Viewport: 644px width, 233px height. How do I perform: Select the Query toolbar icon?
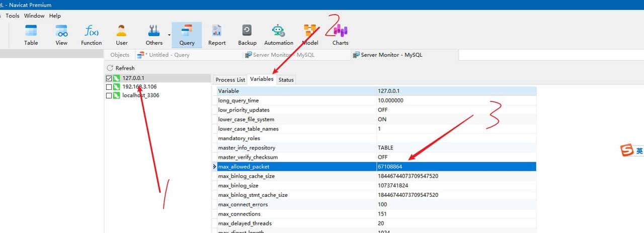pos(187,35)
